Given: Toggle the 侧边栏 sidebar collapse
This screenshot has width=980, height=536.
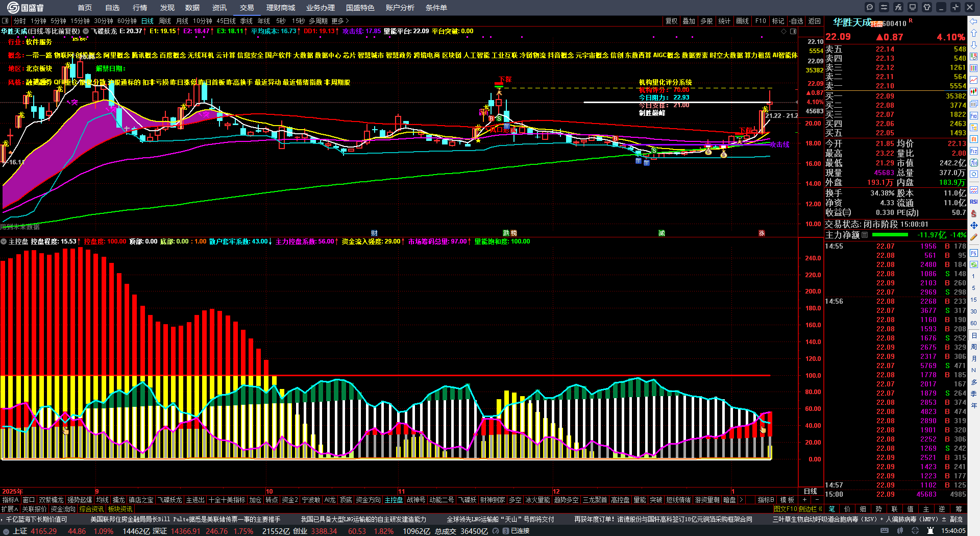Looking at the screenshot, I should pos(811,509).
